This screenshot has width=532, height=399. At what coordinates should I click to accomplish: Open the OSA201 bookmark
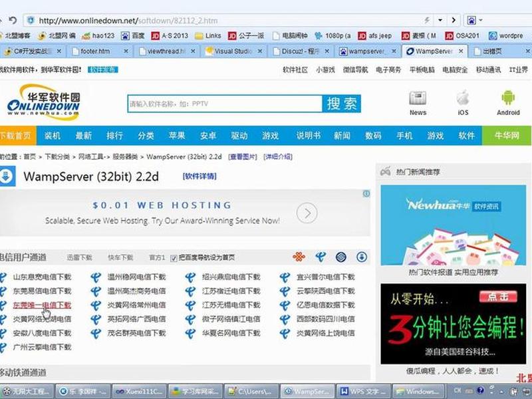coord(462,36)
